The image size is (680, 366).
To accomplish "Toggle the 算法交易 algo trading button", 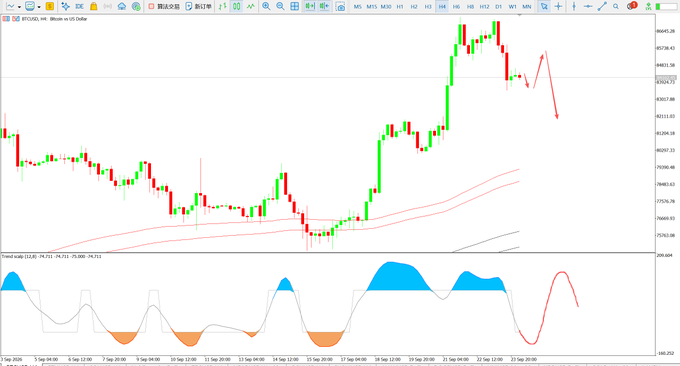I will pyautogui.click(x=163, y=7).
